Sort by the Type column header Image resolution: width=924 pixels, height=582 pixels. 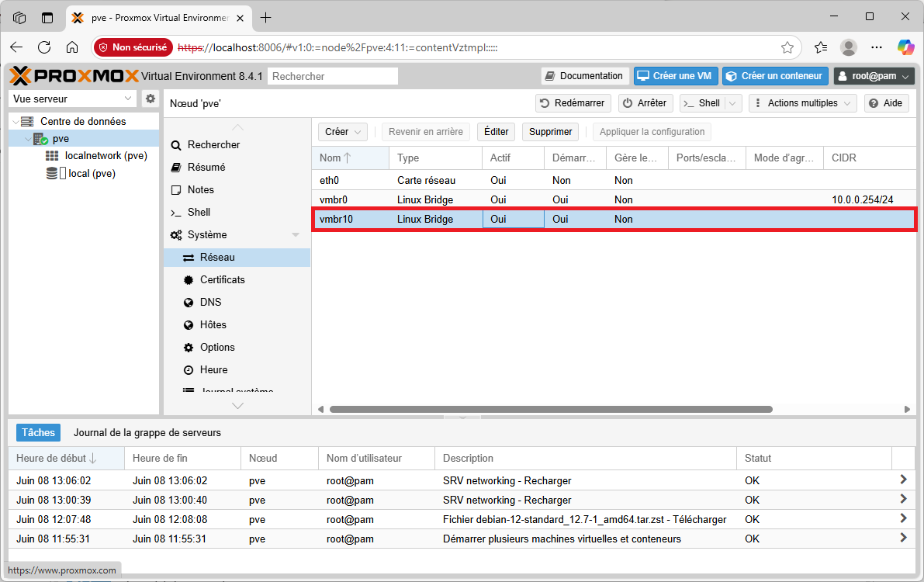tap(435, 158)
